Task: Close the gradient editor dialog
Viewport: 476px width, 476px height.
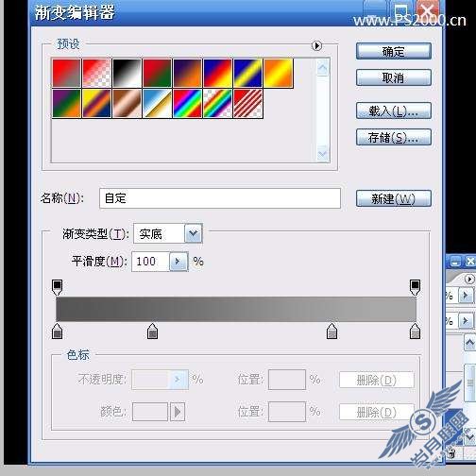Action: tap(428, 11)
